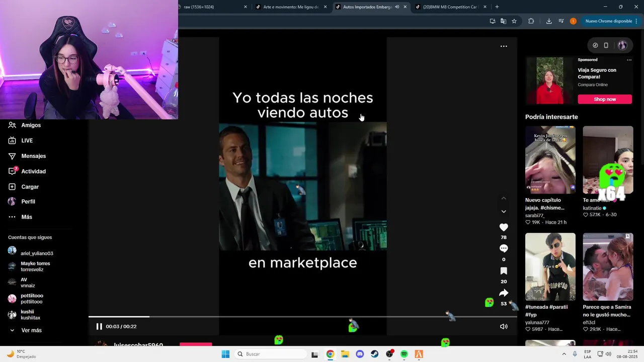644x362 pixels.
Task: Open Chrome profile orange avatar
Action: click(x=573, y=21)
